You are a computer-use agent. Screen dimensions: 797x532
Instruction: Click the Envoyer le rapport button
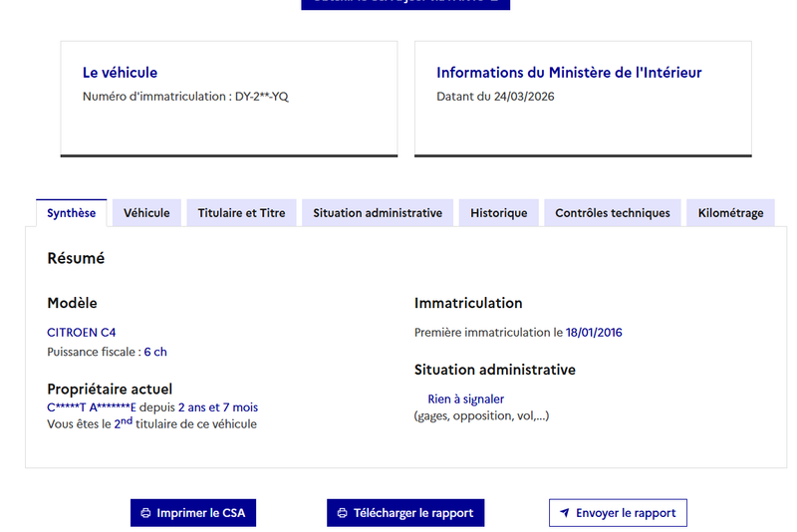point(618,513)
